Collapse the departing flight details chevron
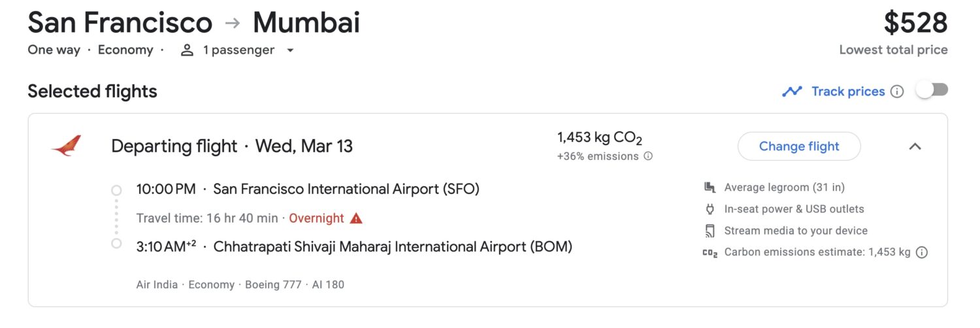Image resolution: width=980 pixels, height=328 pixels. pos(915,146)
